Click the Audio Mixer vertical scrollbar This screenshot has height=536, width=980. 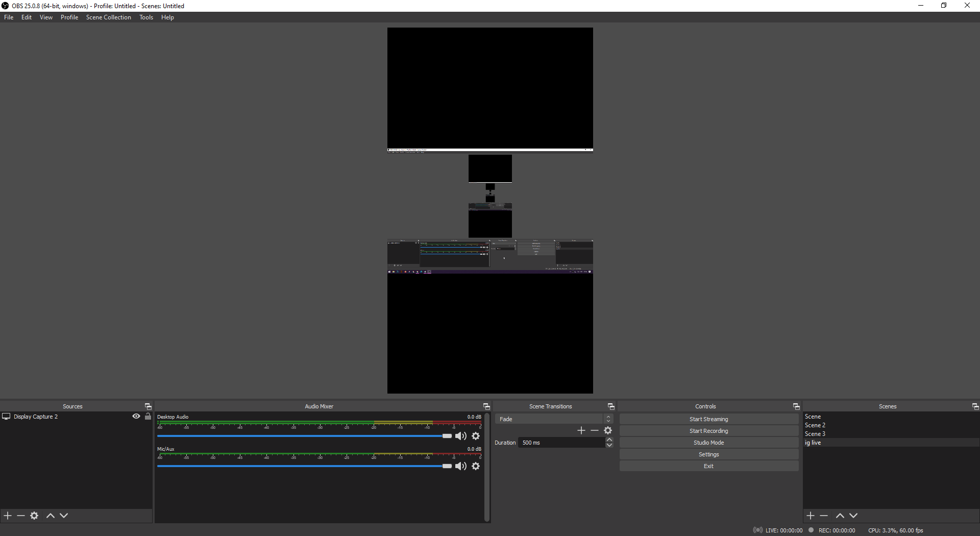tap(487, 467)
